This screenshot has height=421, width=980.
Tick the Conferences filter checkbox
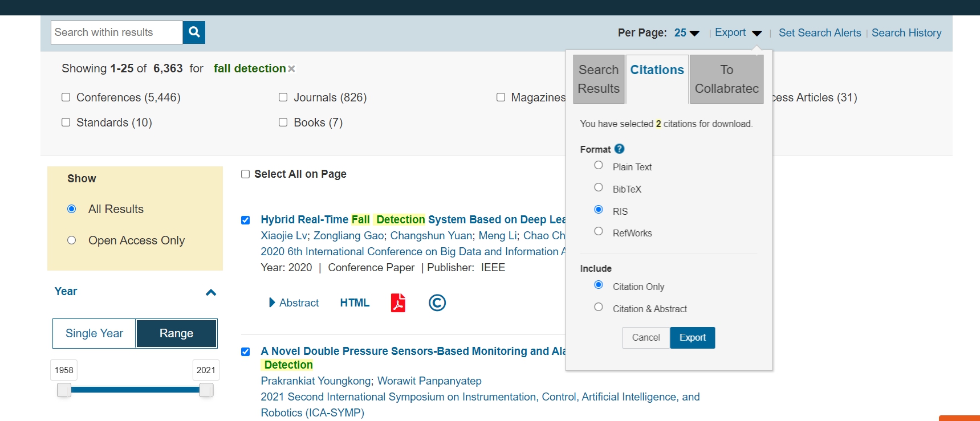tap(66, 97)
